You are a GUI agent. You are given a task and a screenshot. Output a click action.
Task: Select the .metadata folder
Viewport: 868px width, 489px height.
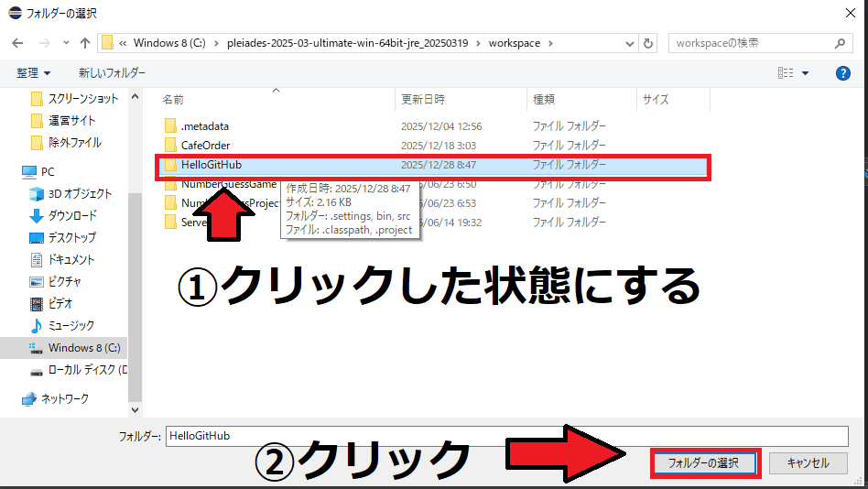point(204,126)
